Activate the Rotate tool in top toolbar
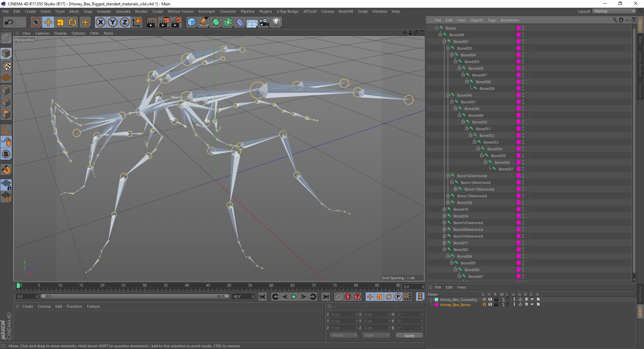Image resolution: width=644 pixels, height=349 pixels. point(72,22)
